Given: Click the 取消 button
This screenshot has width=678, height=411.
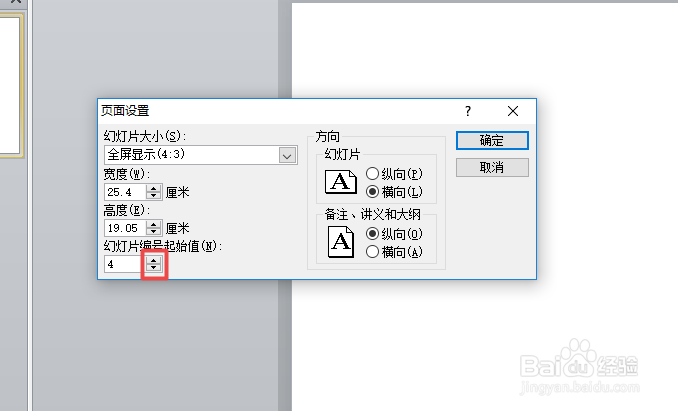Looking at the screenshot, I should (x=492, y=168).
